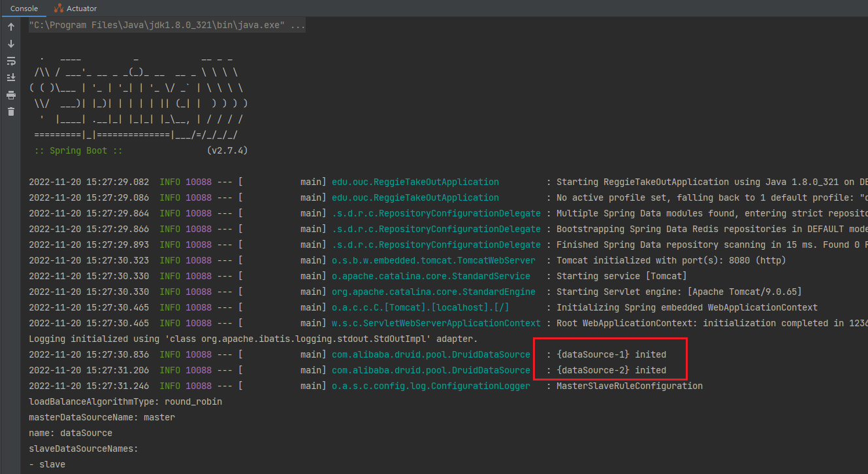Click DruidDataSource logger on dataSource-1 line
Image resolution: width=868 pixels, height=474 pixels.
click(x=431, y=354)
